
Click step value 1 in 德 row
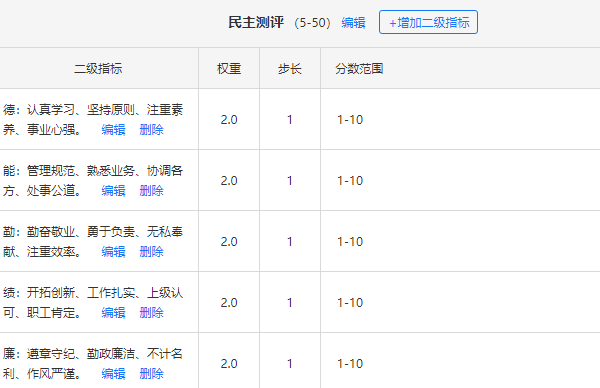(x=290, y=120)
